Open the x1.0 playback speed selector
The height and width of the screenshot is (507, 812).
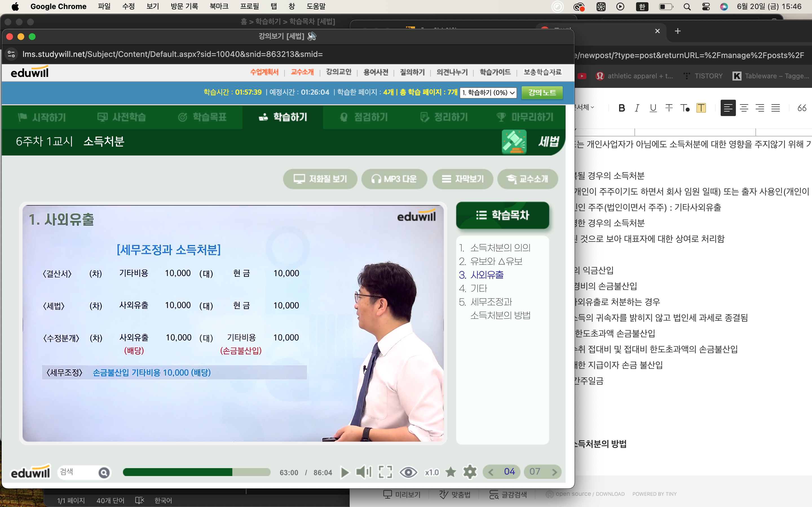tap(431, 472)
